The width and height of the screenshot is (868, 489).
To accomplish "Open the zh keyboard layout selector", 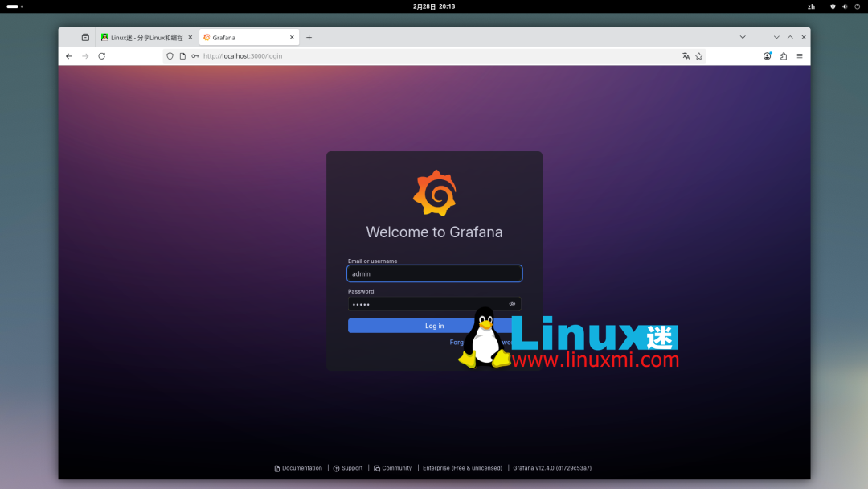I will click(x=811, y=6).
